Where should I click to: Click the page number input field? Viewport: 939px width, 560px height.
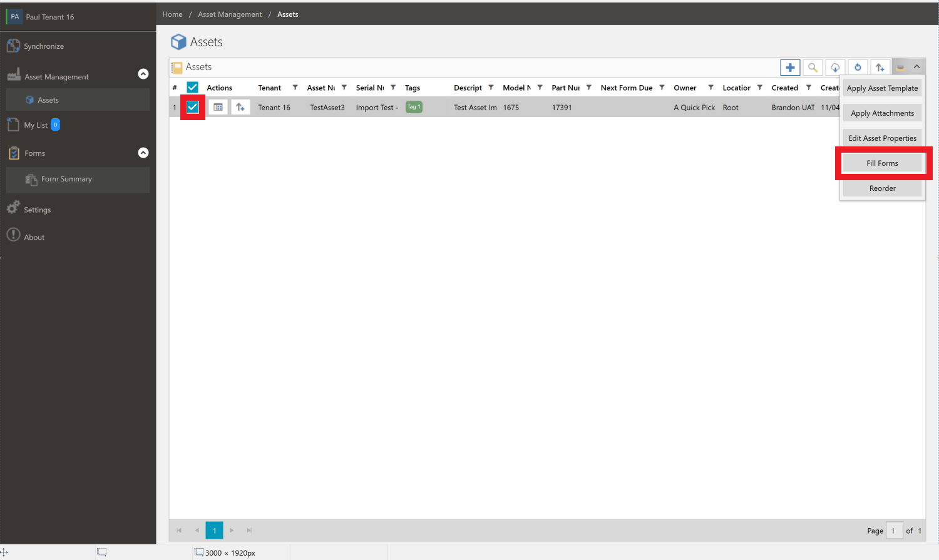coord(894,531)
